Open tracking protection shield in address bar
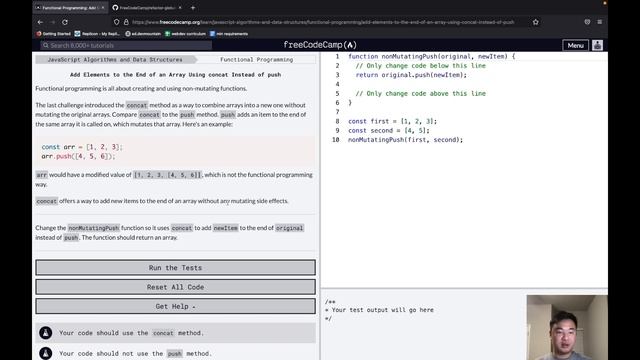This screenshot has height=360, width=640. point(117,22)
